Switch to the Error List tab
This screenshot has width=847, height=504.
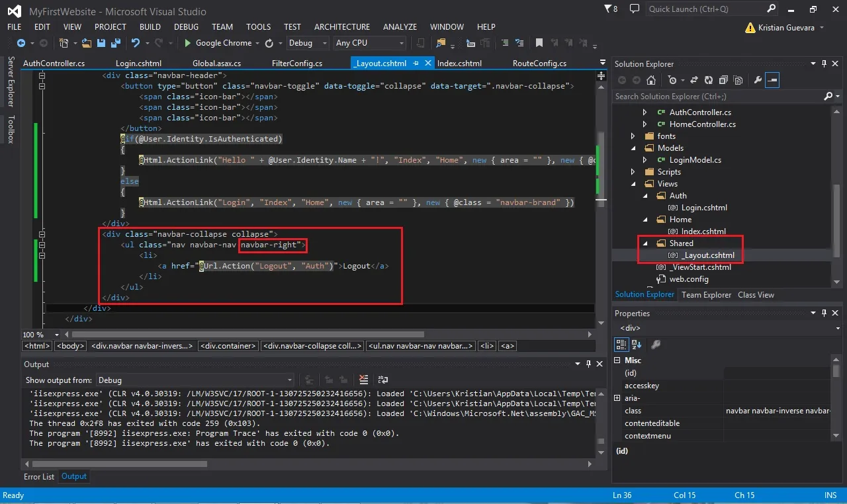coord(39,476)
